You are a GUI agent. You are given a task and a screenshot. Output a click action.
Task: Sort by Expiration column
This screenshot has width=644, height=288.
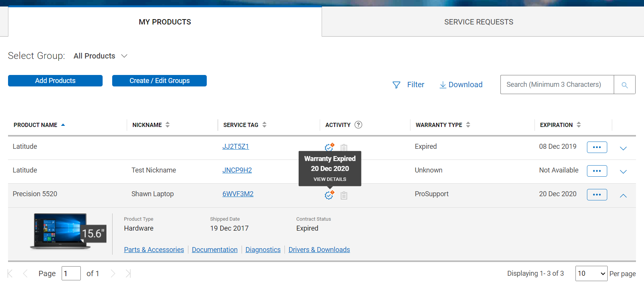[x=561, y=125]
